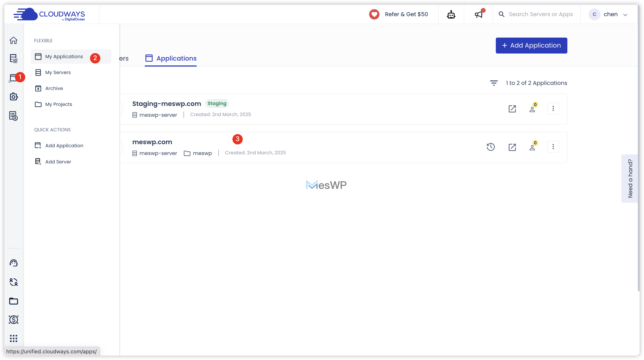Image resolution: width=644 pixels, height=360 pixels.
Task: Click the team members sidebar icon
Action: pyautogui.click(x=13, y=282)
